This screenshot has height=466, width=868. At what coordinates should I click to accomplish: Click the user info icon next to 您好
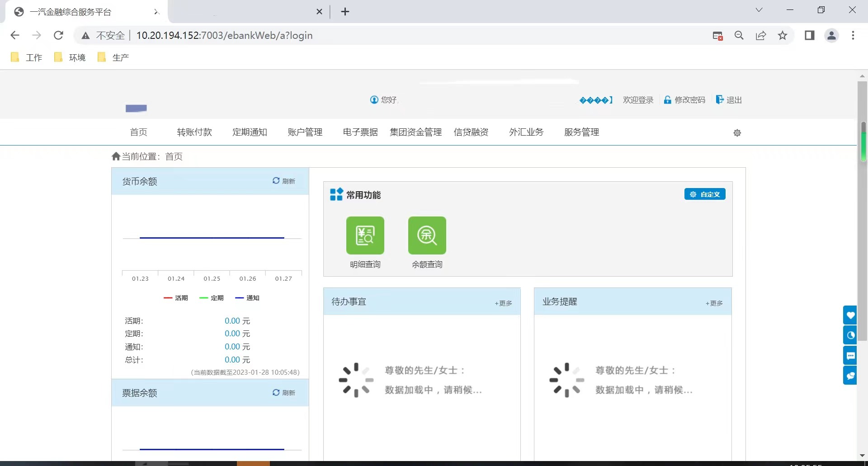(374, 100)
